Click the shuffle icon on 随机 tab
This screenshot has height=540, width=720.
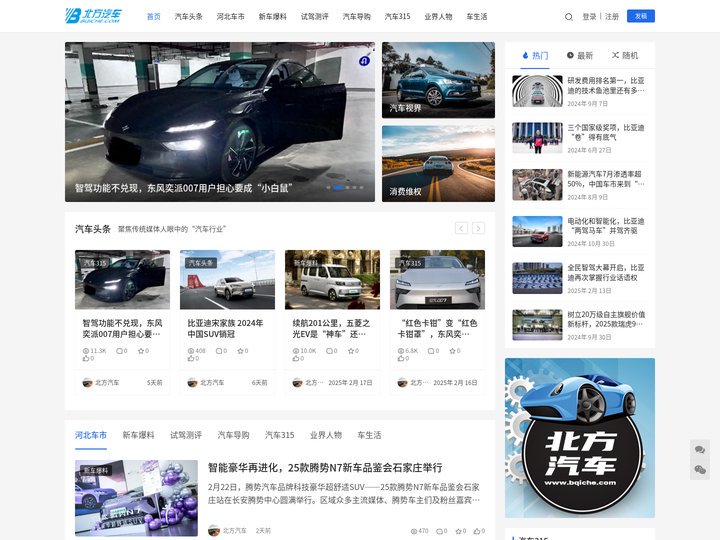tap(615, 55)
